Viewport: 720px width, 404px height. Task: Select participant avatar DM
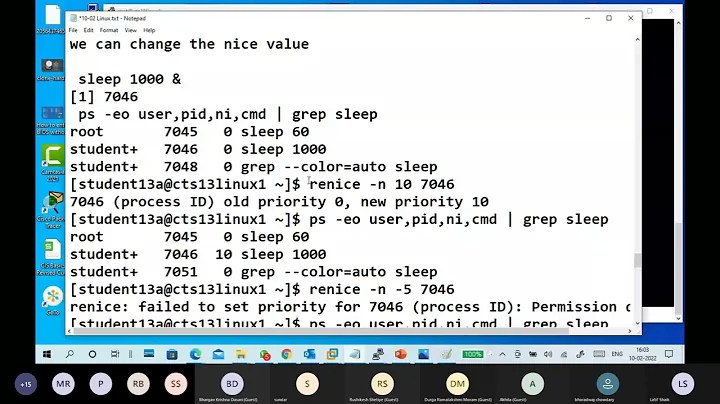(x=457, y=384)
